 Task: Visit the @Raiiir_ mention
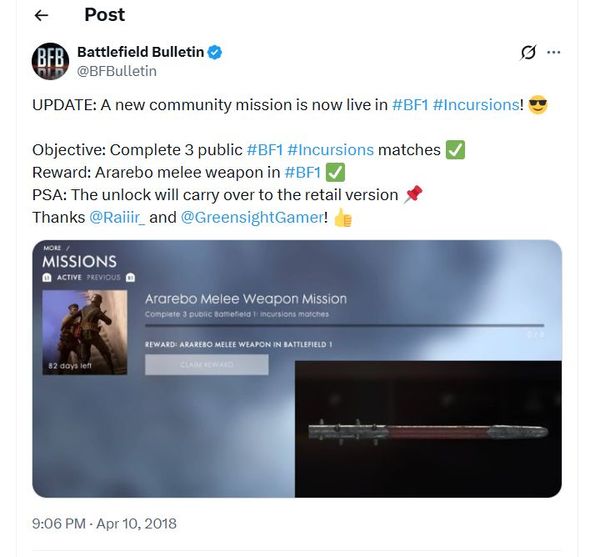click(117, 217)
